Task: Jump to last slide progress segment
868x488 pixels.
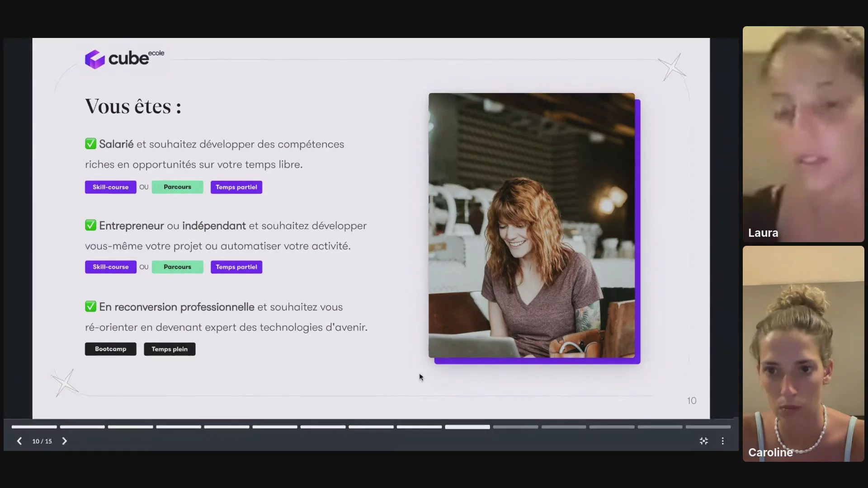Action: [x=708, y=427]
